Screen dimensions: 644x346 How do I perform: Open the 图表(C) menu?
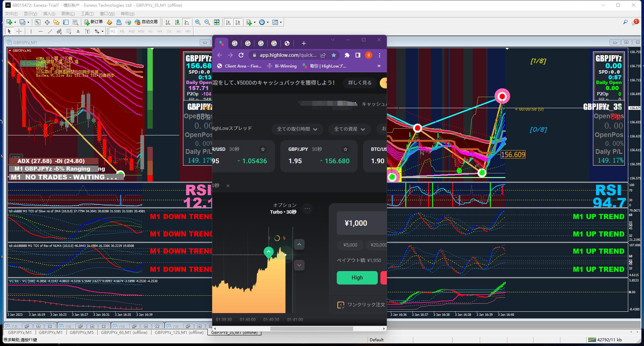pyautogui.click(x=68, y=14)
